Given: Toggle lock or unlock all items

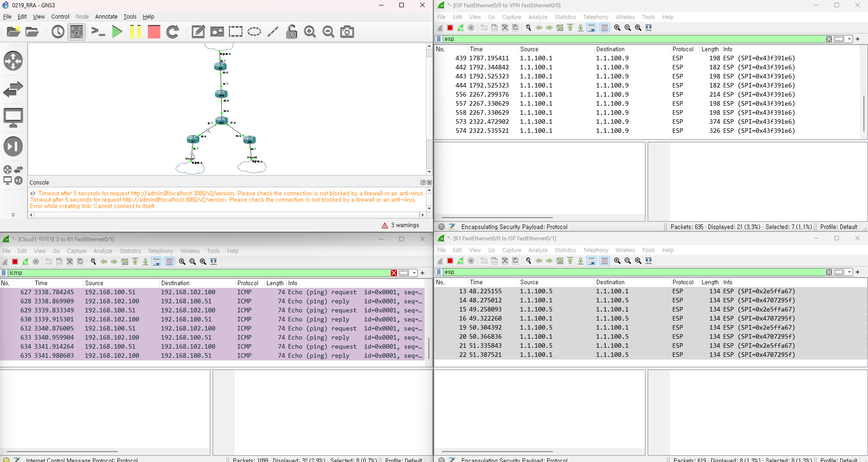Looking at the screenshot, I should click(x=291, y=32).
